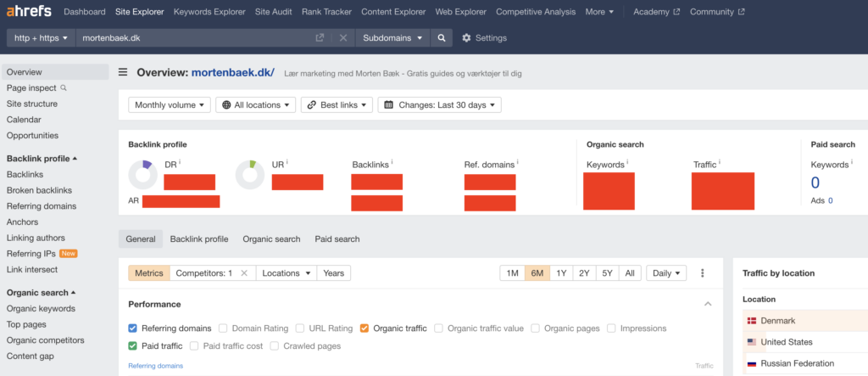Collapse the Performance section chevron
This screenshot has width=868, height=376.
coord(708,304)
